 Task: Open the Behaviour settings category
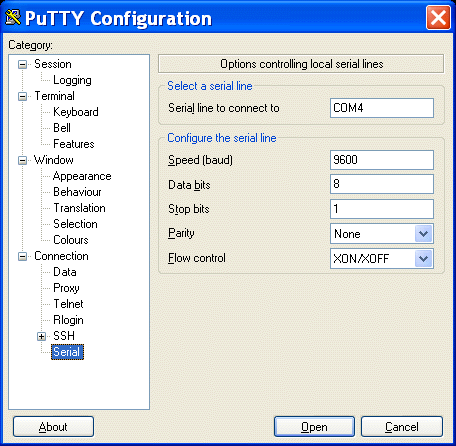tap(77, 192)
